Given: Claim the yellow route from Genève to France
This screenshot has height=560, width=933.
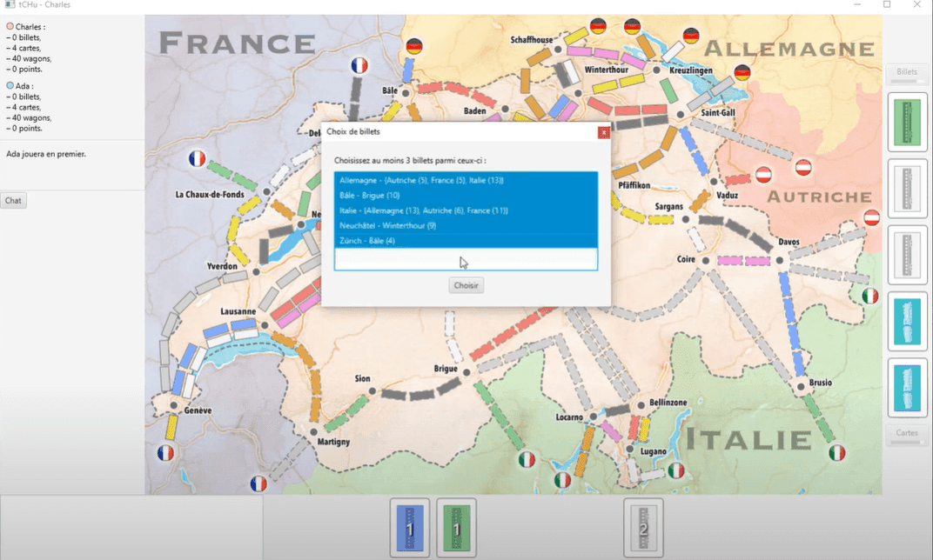Looking at the screenshot, I should pyautogui.click(x=171, y=428).
